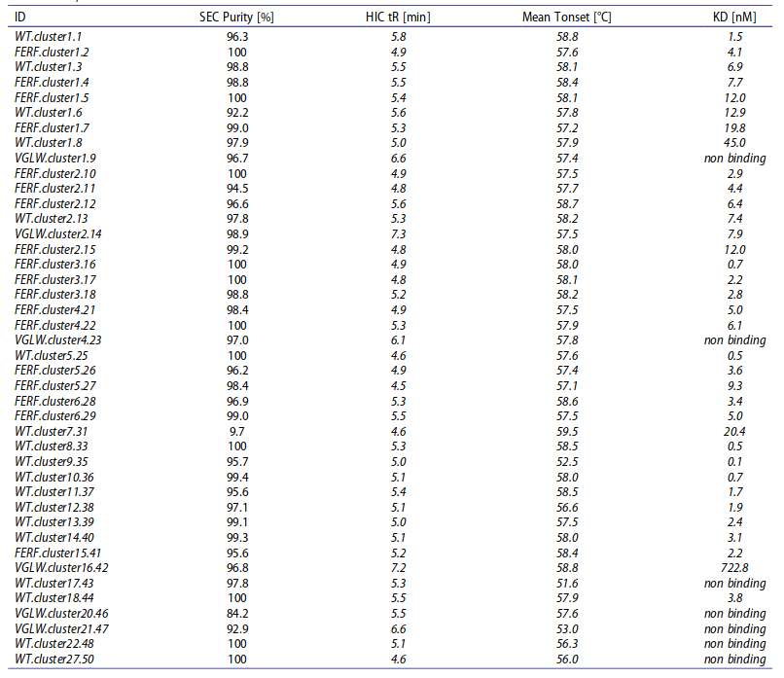
Task: Click the 51.6 Mean Tonset value
Action: [567, 584]
